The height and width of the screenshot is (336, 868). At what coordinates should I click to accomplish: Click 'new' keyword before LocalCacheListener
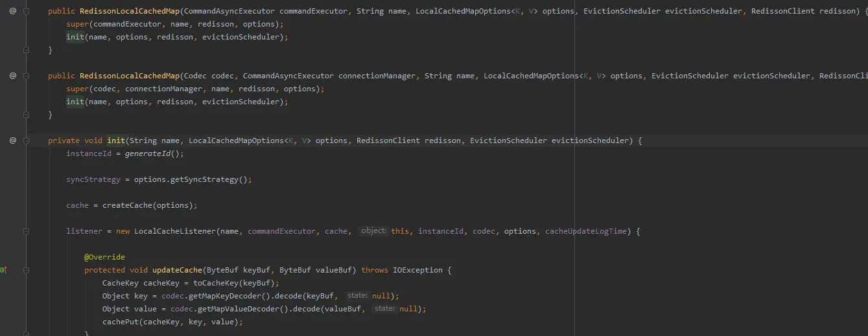coord(123,231)
